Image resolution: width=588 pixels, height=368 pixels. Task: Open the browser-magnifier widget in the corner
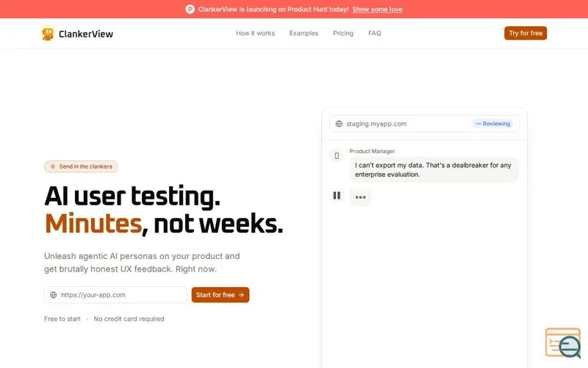coord(563,342)
